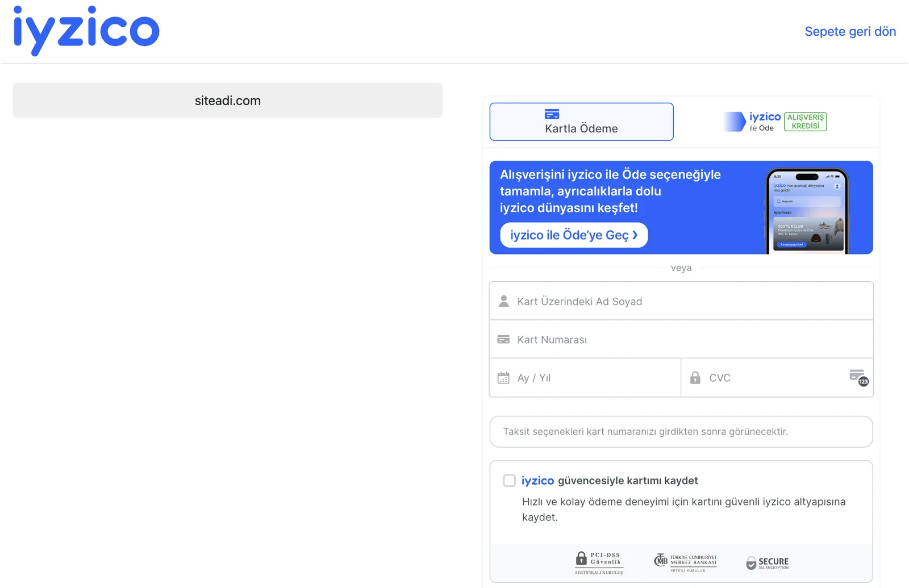Focus the Kart Üzerindeki Ad Soyad field
This screenshot has width=909, height=588.
click(681, 301)
